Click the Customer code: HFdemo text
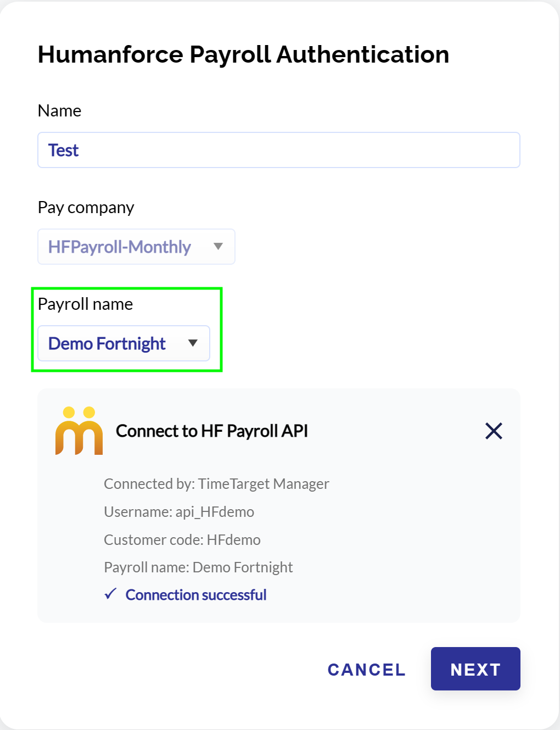 tap(182, 539)
